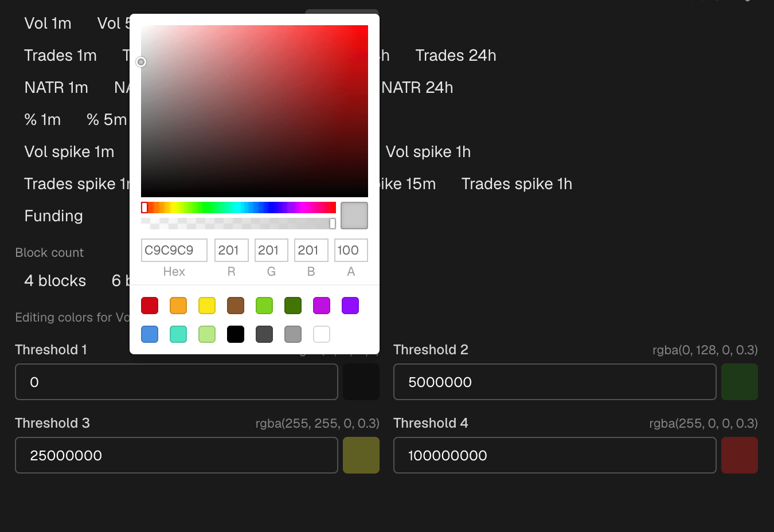
Task: Pick the yellow preset swatch
Action: pyautogui.click(x=207, y=306)
